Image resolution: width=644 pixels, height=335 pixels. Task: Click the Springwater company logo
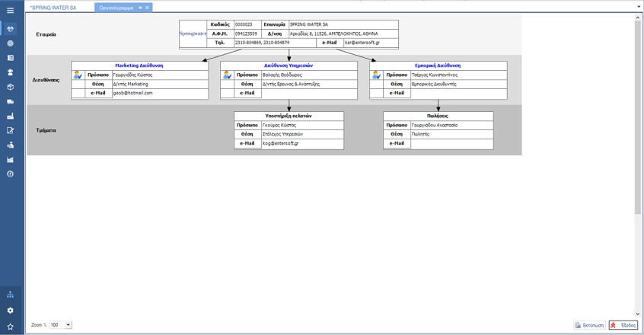(193, 33)
